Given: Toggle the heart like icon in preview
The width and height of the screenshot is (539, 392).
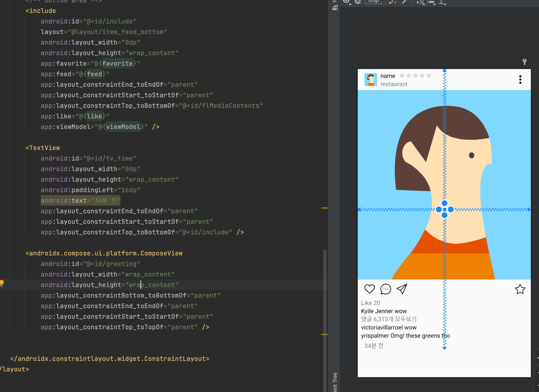Looking at the screenshot, I should (369, 289).
